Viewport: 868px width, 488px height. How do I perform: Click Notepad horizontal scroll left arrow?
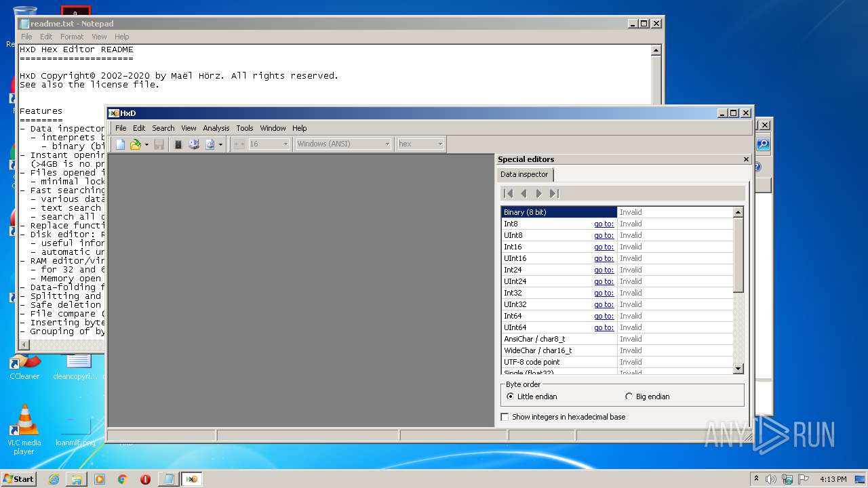pyautogui.click(x=24, y=345)
